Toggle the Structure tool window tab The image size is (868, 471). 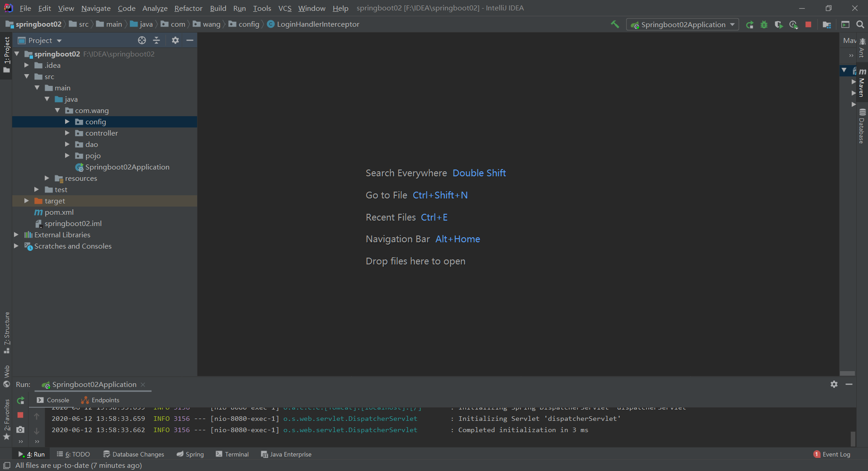coord(6,333)
